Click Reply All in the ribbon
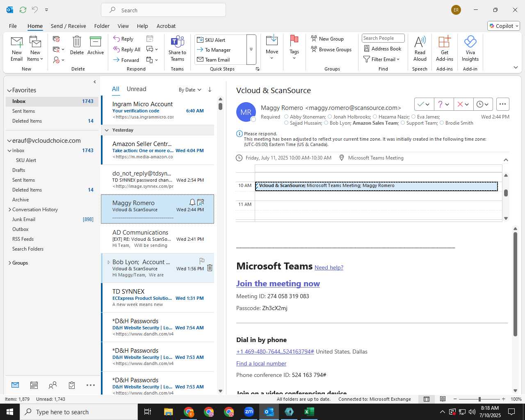Image resolution: width=525 pixels, height=420 pixels. 127,50
